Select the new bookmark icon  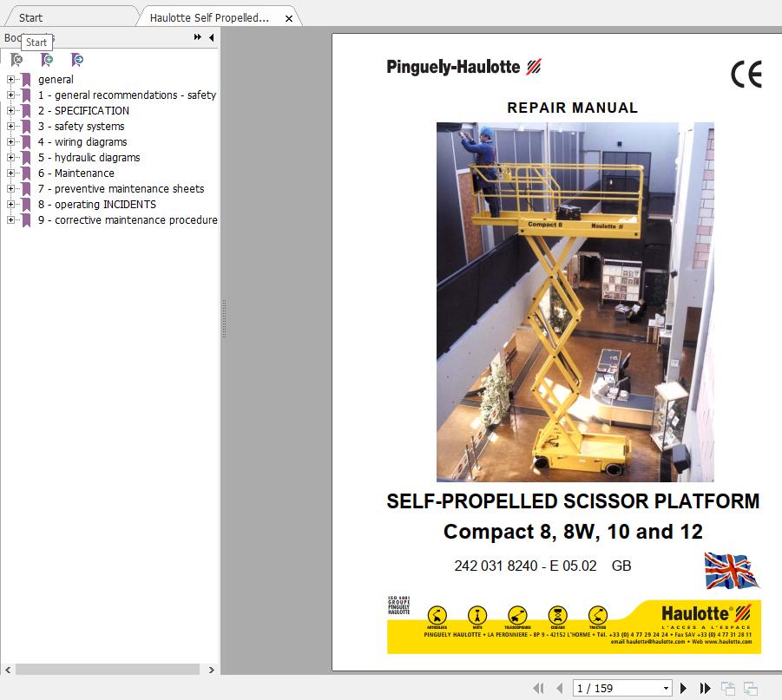click(47, 61)
